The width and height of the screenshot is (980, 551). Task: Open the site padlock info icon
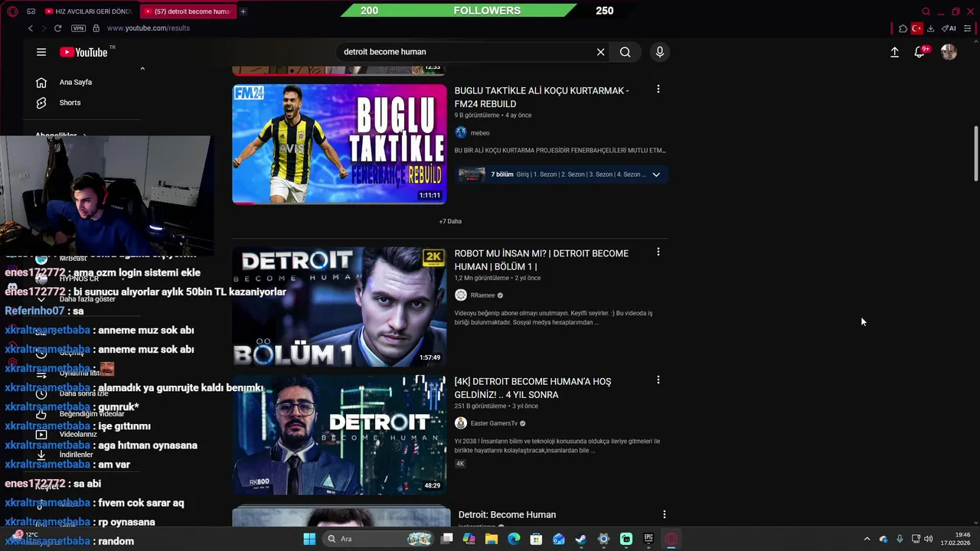coord(96,28)
